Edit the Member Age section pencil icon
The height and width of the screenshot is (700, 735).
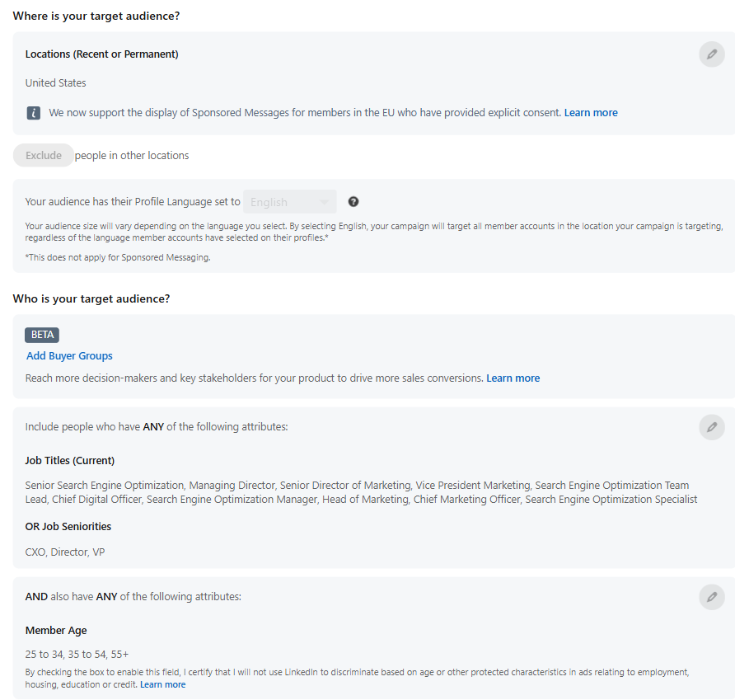click(x=712, y=597)
